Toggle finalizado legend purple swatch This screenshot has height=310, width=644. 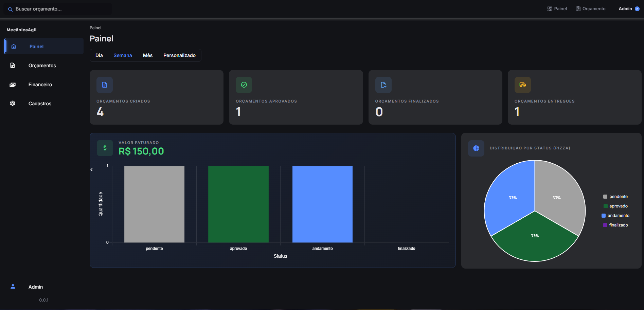pos(605,225)
